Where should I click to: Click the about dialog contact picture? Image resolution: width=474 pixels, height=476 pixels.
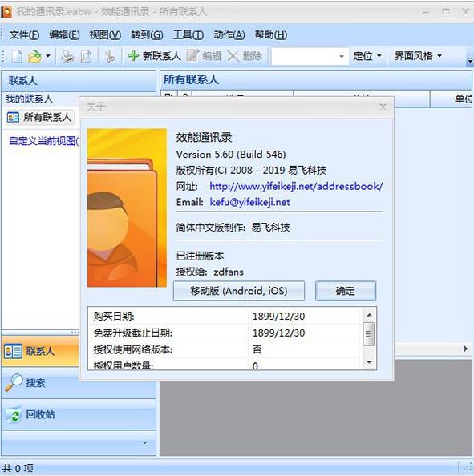coord(127,208)
